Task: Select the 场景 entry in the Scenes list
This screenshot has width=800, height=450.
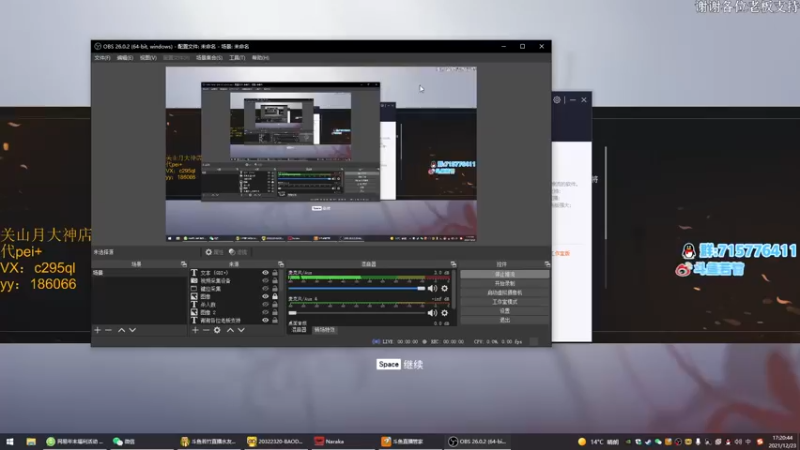Action: coord(139,273)
